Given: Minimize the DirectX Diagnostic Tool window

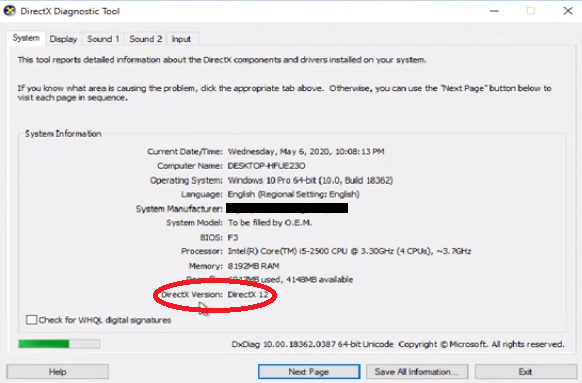Looking at the screenshot, I should pos(494,11).
